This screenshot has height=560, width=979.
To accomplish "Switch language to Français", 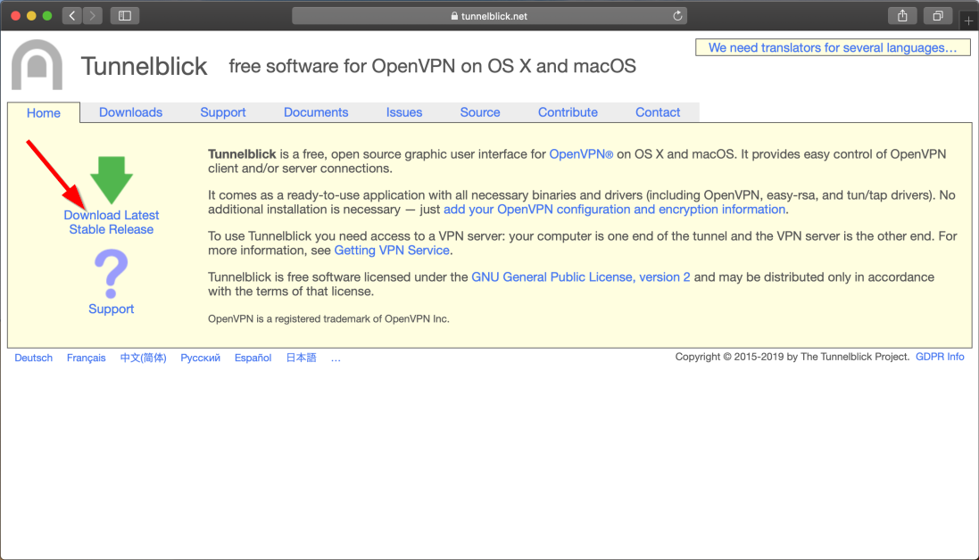I will [x=87, y=358].
